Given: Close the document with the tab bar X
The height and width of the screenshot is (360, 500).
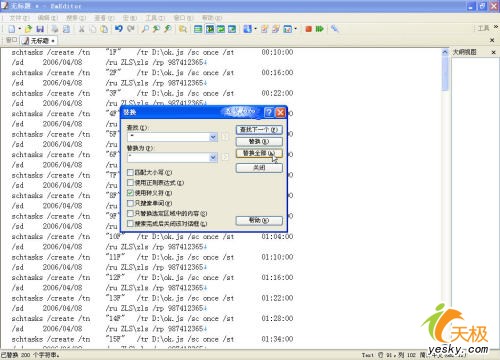Looking at the screenshot, I should point(492,40).
